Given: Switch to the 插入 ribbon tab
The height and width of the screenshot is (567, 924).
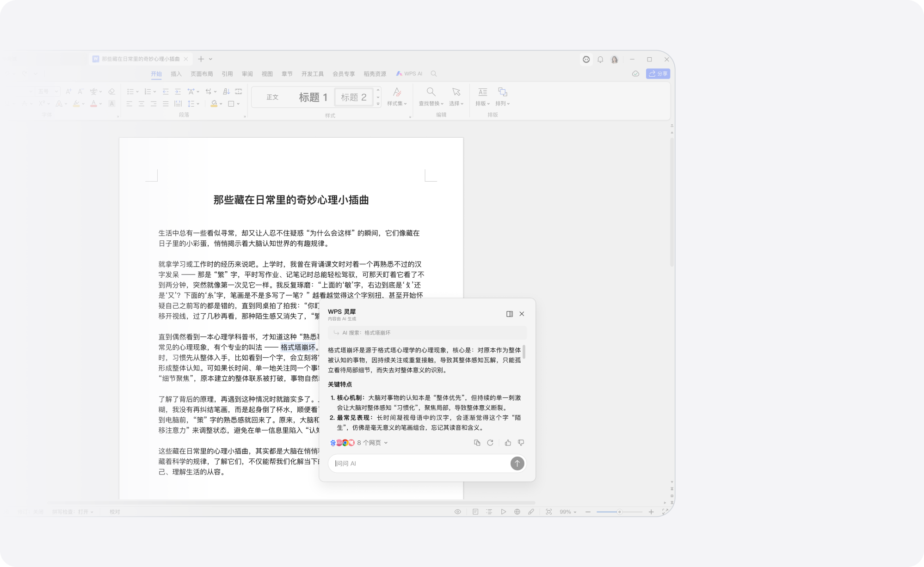Looking at the screenshot, I should pos(176,73).
